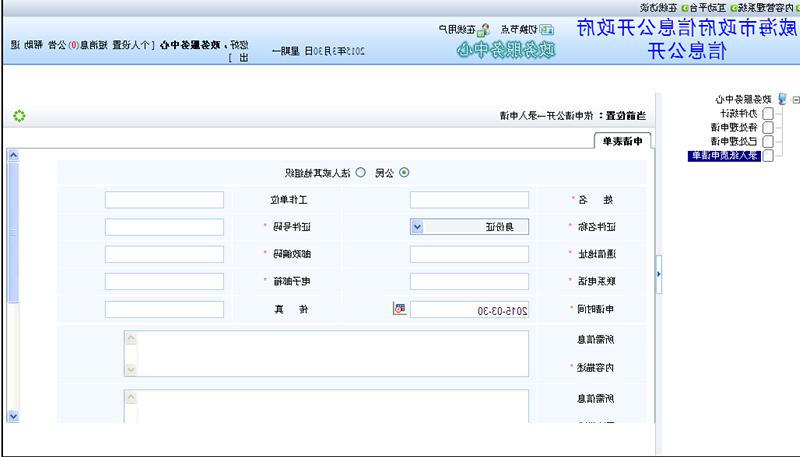Click the 切换节点 icon
The image size is (800, 457).
click(x=547, y=30)
